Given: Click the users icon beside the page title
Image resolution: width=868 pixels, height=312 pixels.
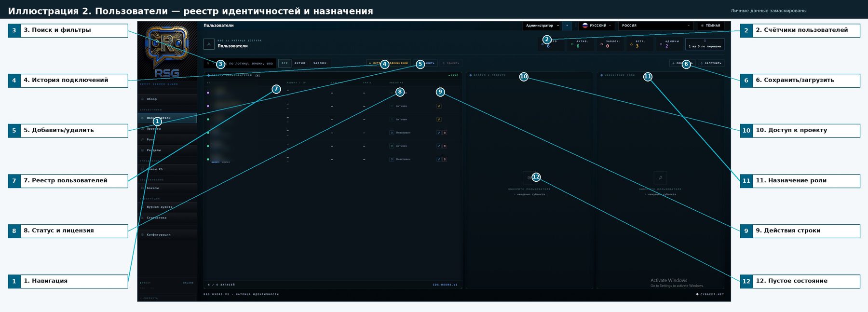Looking at the screenshot, I should 209,44.
